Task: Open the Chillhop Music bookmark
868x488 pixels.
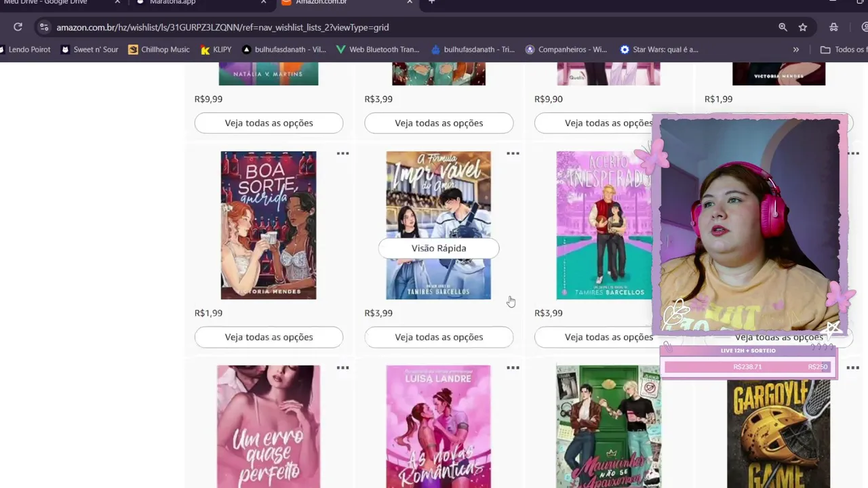Action: [x=159, y=49]
